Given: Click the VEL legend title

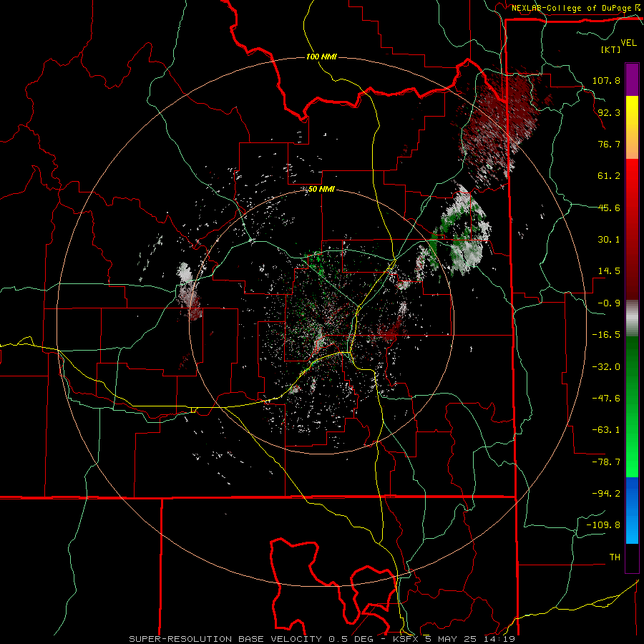Looking at the screenshot, I should [628, 43].
